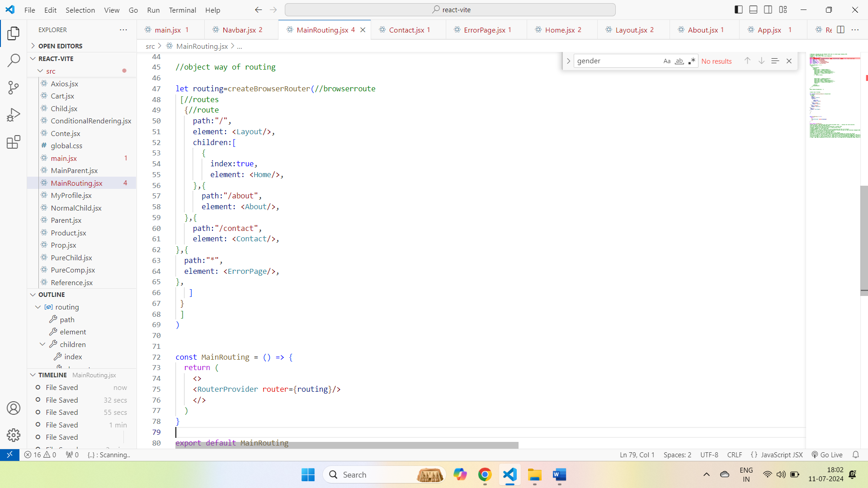Toggle Use Regular Expression in find
The height and width of the screenshot is (488, 868).
(x=692, y=61)
